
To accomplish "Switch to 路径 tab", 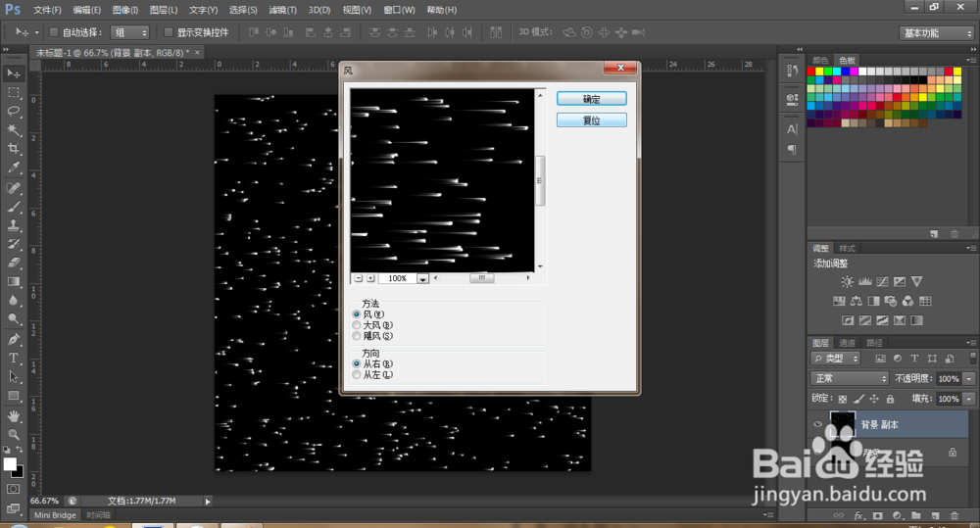I will pyautogui.click(x=874, y=343).
